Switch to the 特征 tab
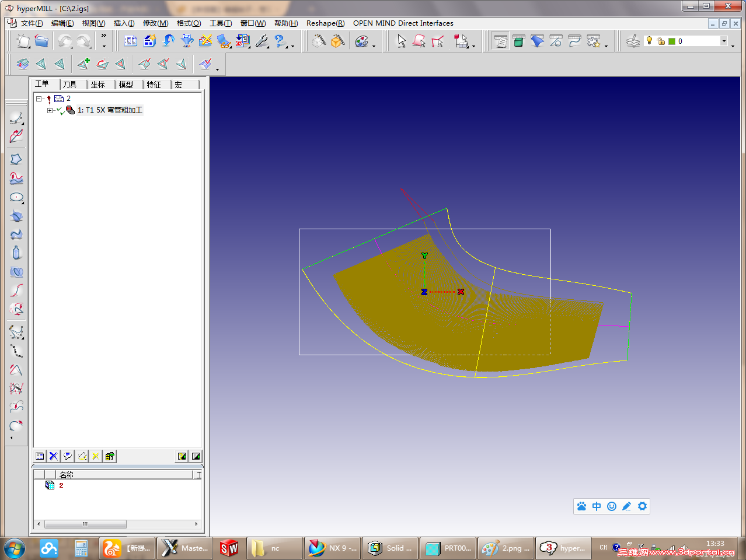746x560 pixels. click(154, 85)
